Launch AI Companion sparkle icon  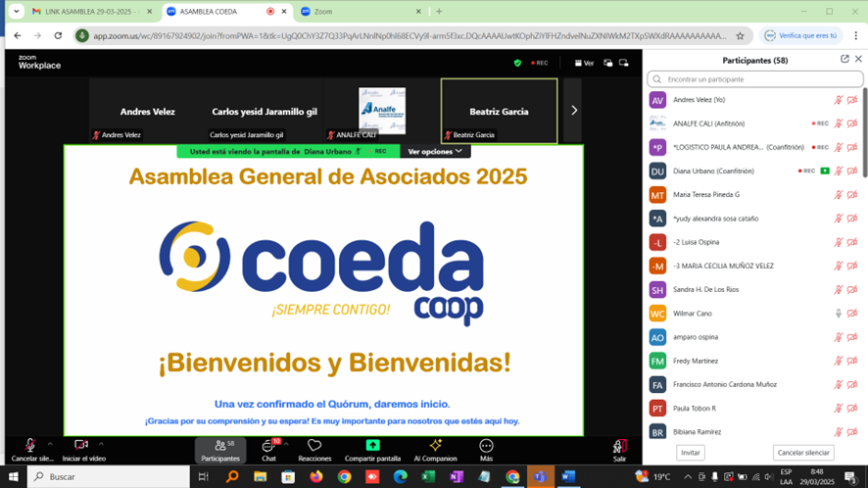pos(435,446)
